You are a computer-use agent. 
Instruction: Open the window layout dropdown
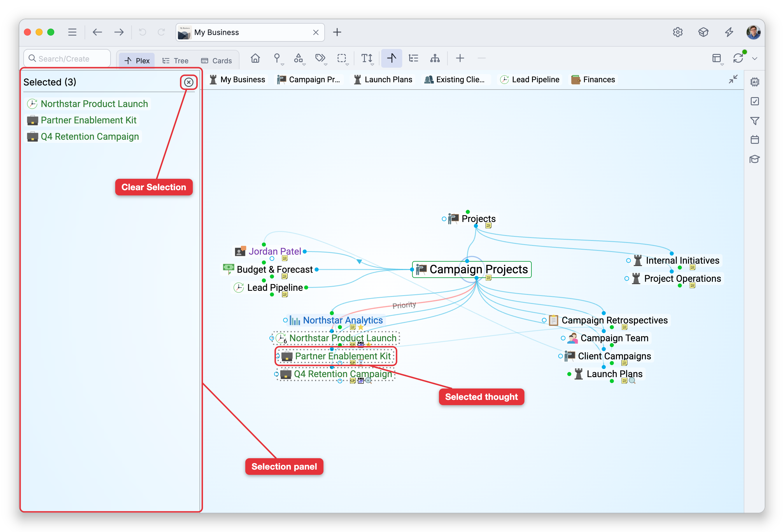(717, 58)
